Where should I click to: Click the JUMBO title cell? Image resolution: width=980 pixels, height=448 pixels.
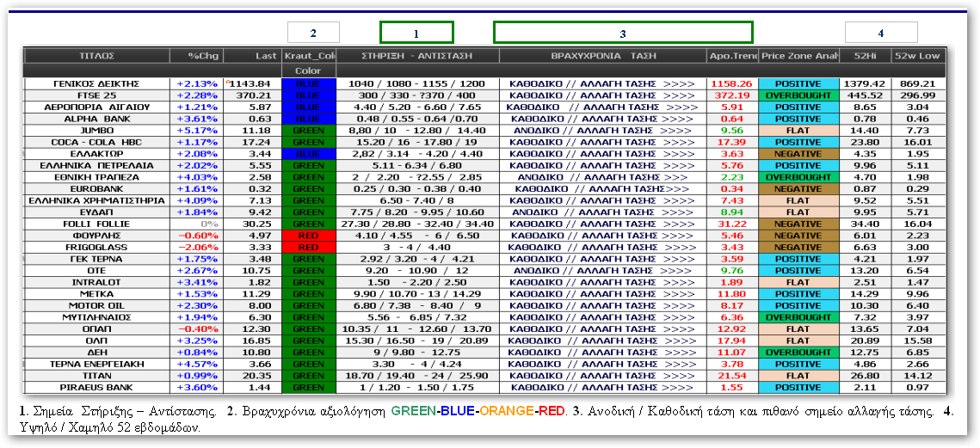[x=97, y=131]
